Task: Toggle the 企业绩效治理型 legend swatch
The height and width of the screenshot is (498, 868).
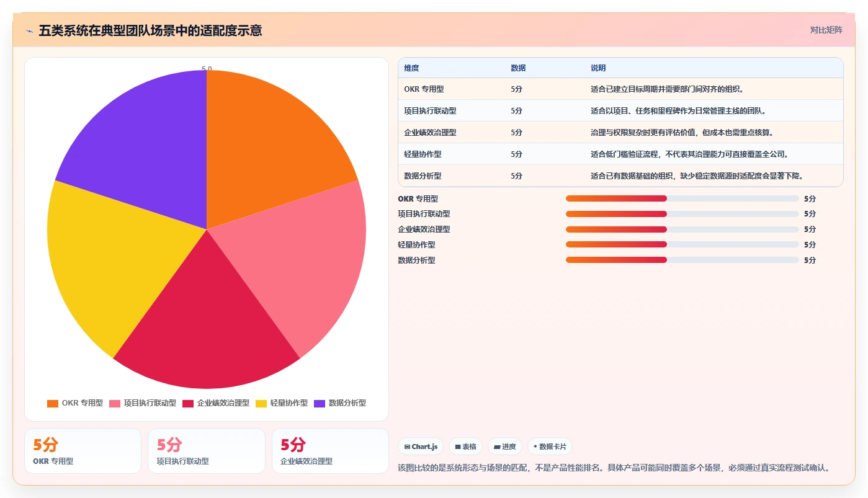Action: pos(188,403)
